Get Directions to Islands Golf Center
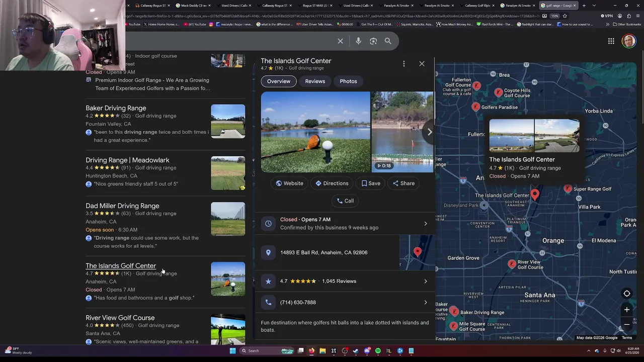 332,184
